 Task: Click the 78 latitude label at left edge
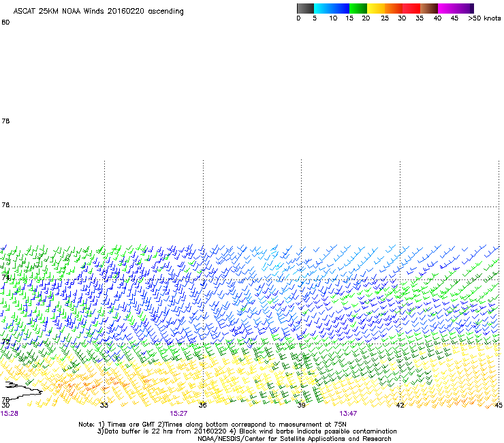(5, 121)
